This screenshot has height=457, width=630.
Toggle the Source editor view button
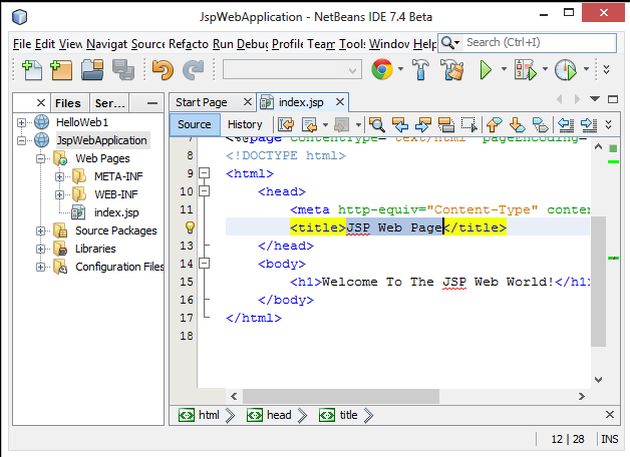click(194, 124)
